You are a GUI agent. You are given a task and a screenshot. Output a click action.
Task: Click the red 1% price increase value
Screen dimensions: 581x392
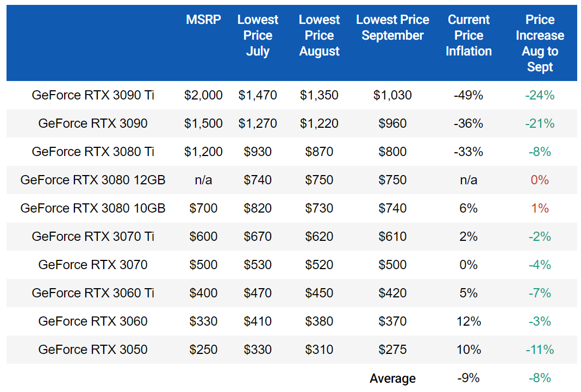540,209
